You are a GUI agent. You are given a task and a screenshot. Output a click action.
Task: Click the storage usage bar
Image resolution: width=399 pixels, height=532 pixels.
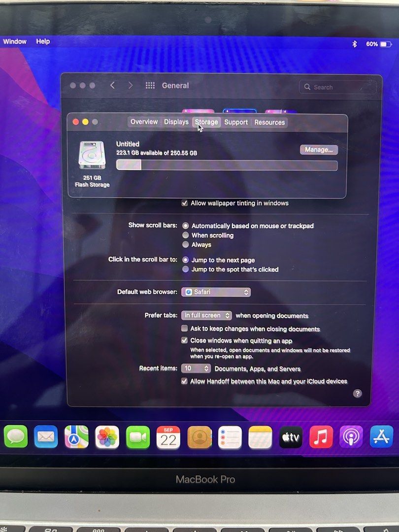(227, 165)
